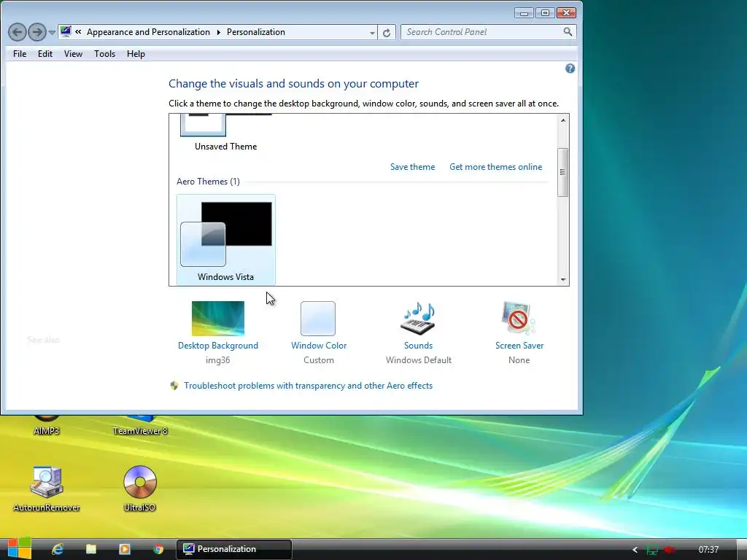Click Save theme link
Viewport: 747px width, 560px height.
413,167
